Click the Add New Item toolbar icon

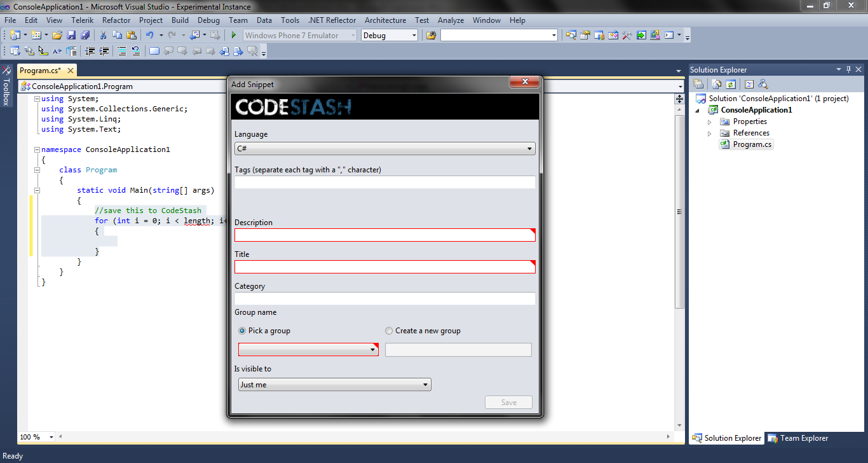pyautogui.click(x=36, y=36)
